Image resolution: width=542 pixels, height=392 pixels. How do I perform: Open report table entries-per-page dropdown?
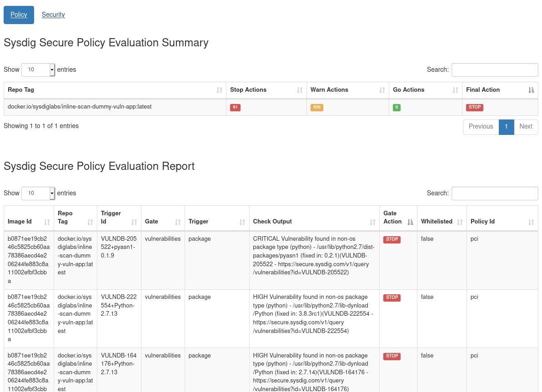[38, 193]
